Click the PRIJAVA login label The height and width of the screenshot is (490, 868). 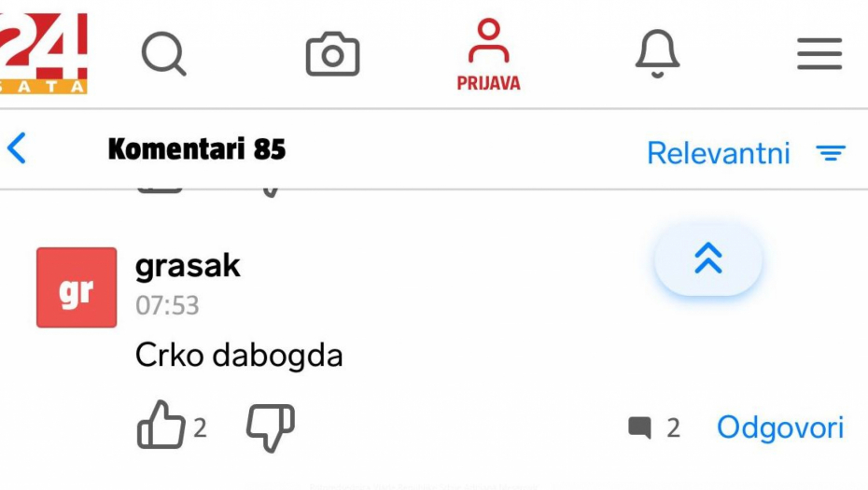coord(489,83)
